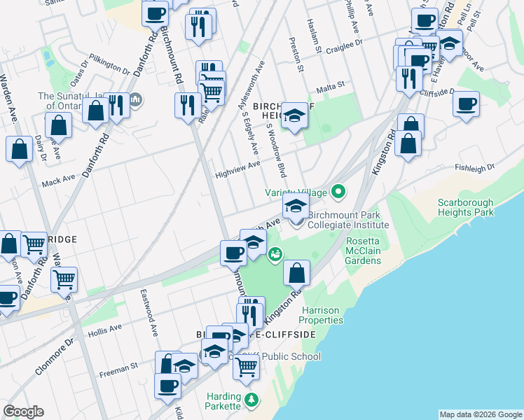The image size is (524, 420).
Task: Open the coffee cup marker below Freeman St
Action: pos(167,387)
